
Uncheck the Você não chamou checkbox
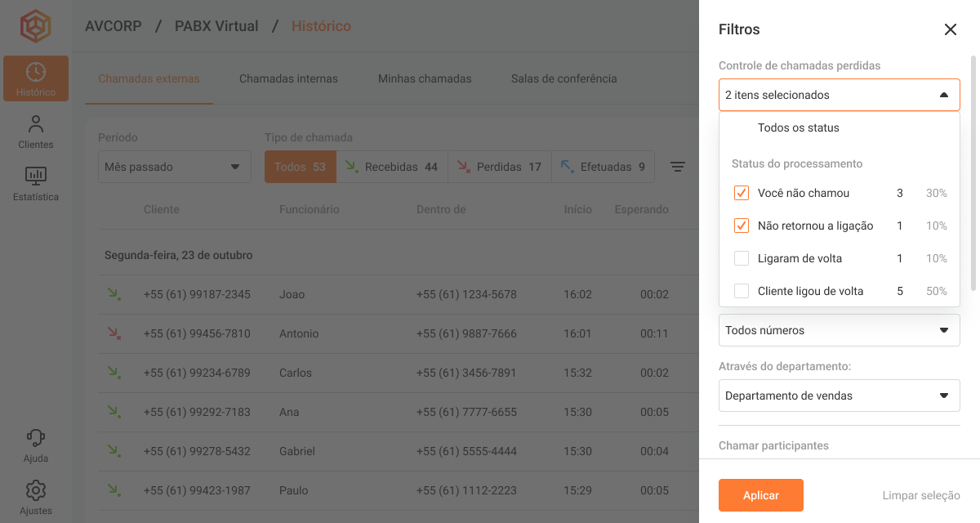742,193
